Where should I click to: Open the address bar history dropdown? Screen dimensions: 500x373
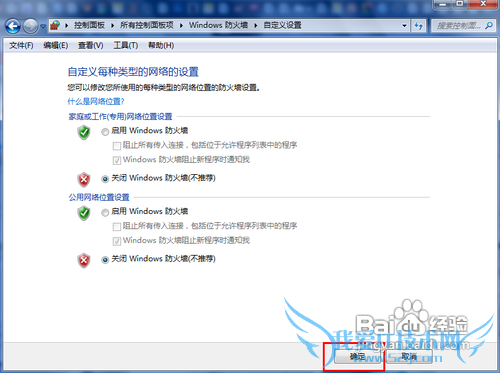pyautogui.click(x=404, y=26)
